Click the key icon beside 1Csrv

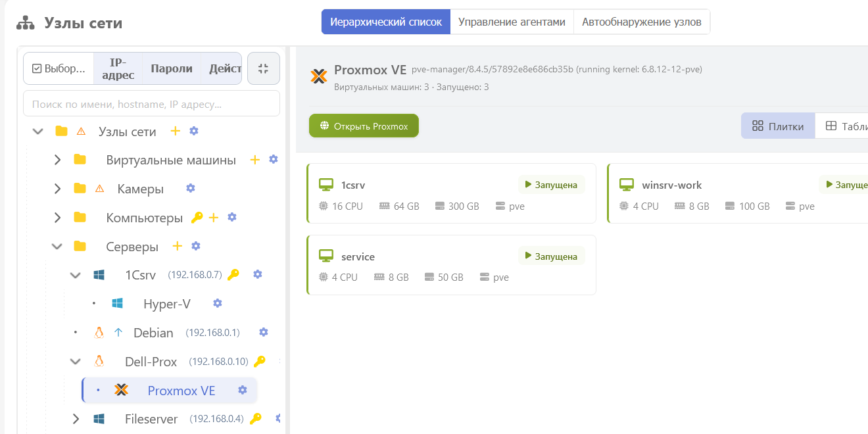point(233,275)
